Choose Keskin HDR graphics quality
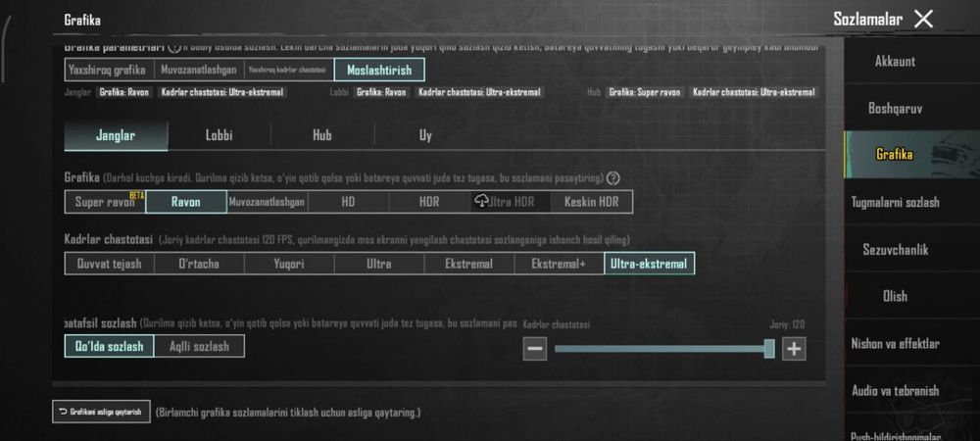Viewport: 980px width, 441px height. (591, 202)
